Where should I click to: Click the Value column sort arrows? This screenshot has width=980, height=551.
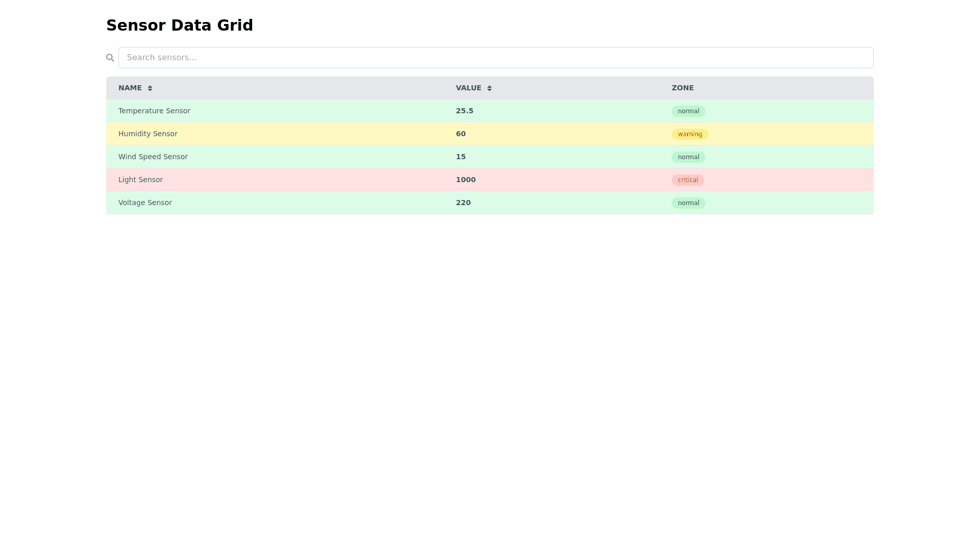pos(489,88)
